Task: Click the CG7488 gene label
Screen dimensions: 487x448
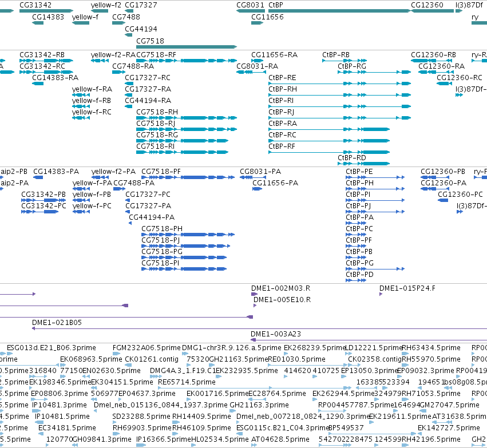Action: click(126, 17)
